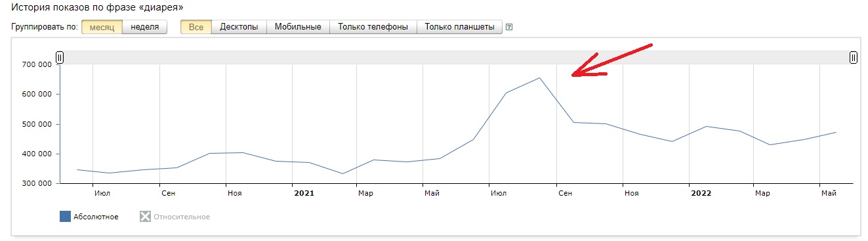Image resolution: width=868 pixels, height=241 pixels.
Task: Toggle the Абсолютное legend blue square
Action: pos(65,217)
